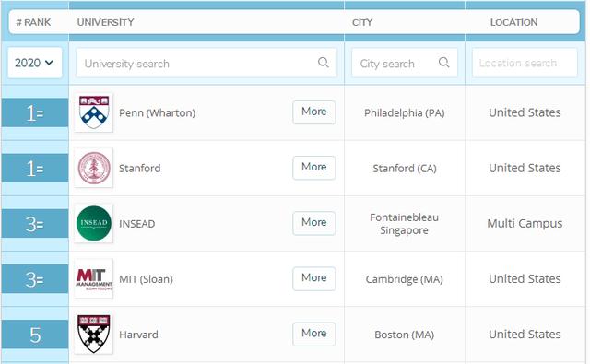This screenshot has height=364, width=590.
Task: Click the LOCATION column header
Action: tap(514, 22)
